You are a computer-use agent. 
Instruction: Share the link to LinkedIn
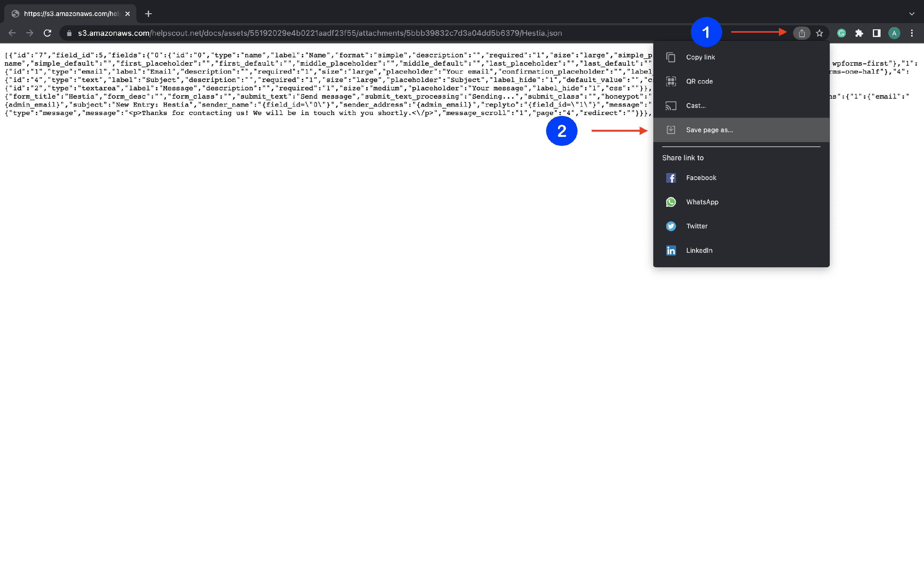tap(741, 250)
